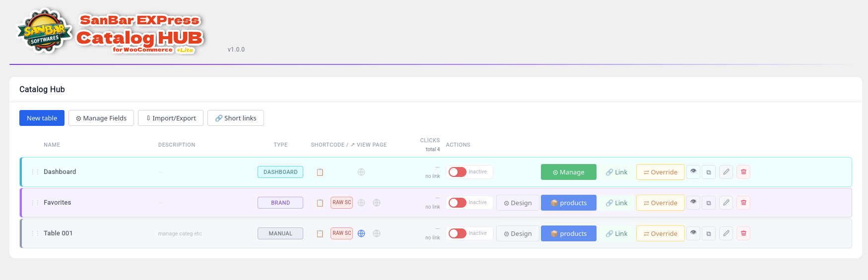The width and height of the screenshot is (868, 280).
Task: Copy the Dashboard row shortcode clipboard icon
Action: pos(320,172)
